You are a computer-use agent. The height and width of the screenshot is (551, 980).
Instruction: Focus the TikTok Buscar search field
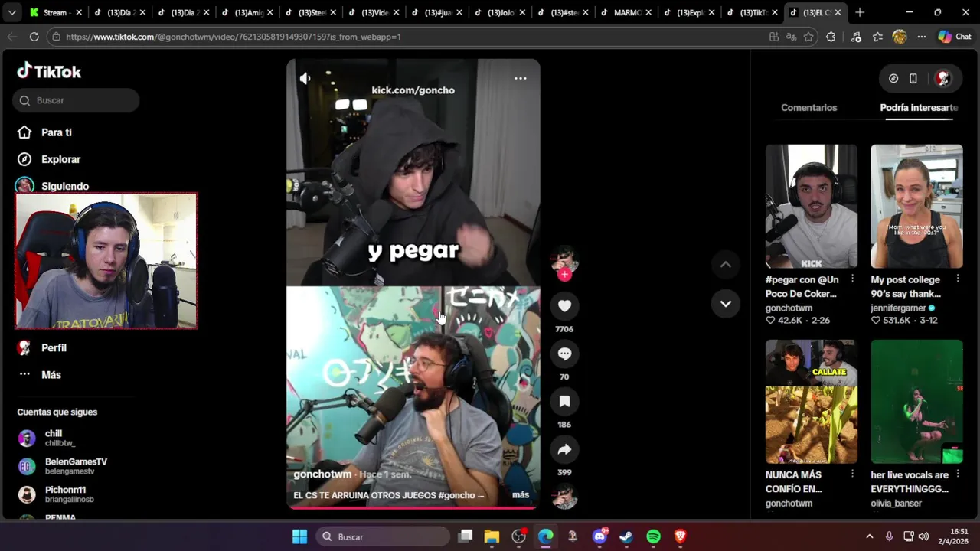tap(76, 100)
